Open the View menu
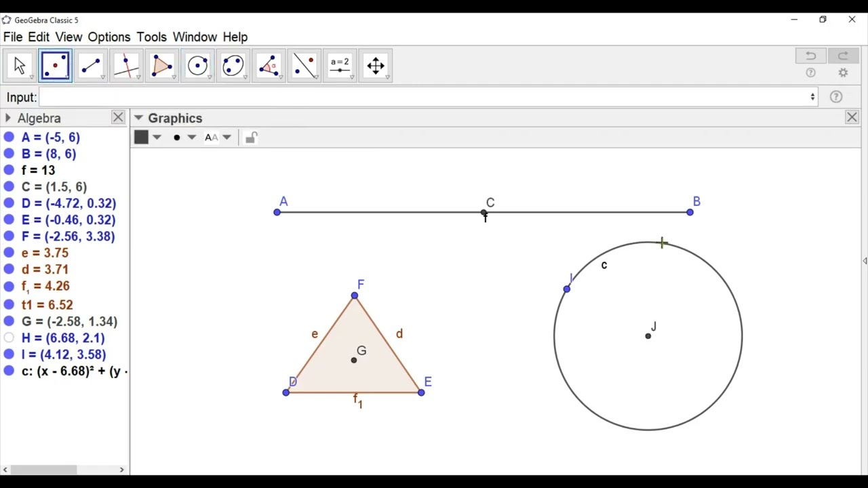 click(x=68, y=37)
